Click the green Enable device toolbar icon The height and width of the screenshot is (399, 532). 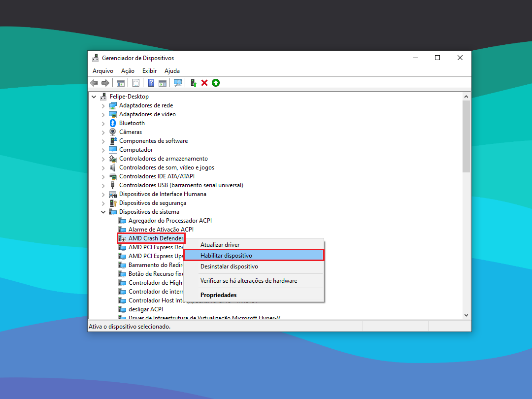click(216, 82)
